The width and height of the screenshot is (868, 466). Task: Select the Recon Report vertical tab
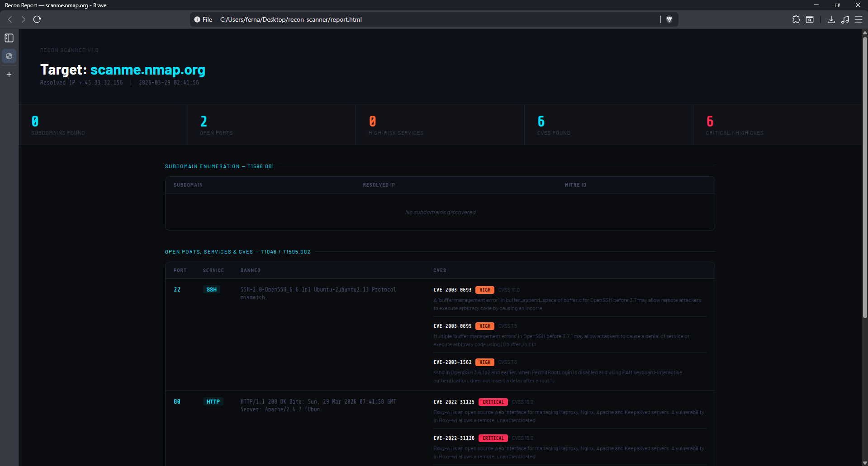coord(9,56)
